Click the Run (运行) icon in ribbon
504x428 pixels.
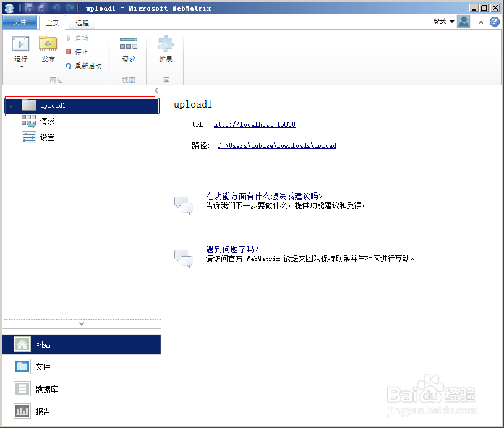pos(21,44)
